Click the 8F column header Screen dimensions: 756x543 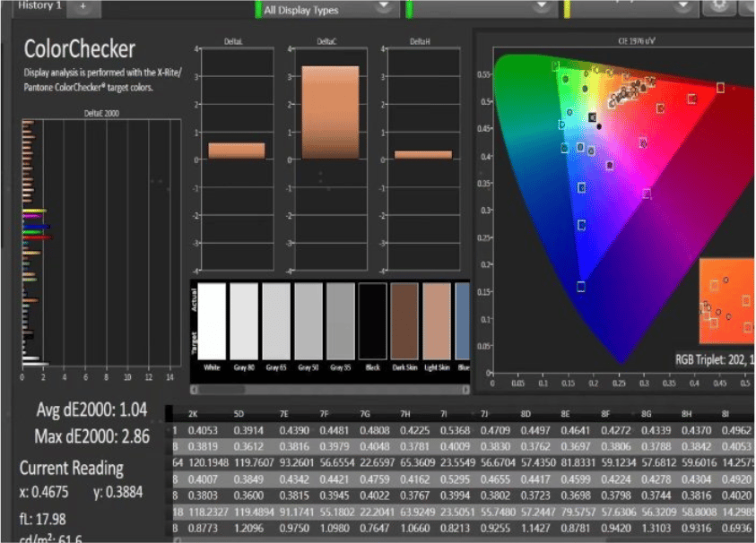click(605, 414)
